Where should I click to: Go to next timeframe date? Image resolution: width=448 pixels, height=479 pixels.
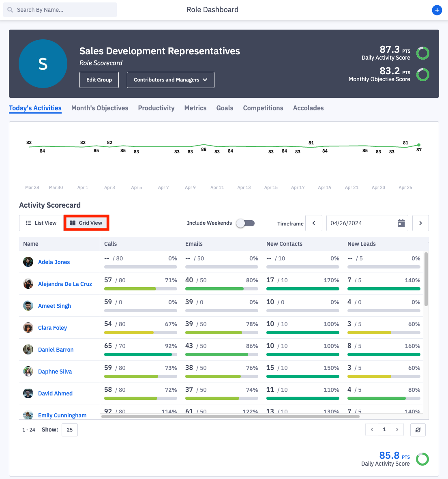pos(420,223)
